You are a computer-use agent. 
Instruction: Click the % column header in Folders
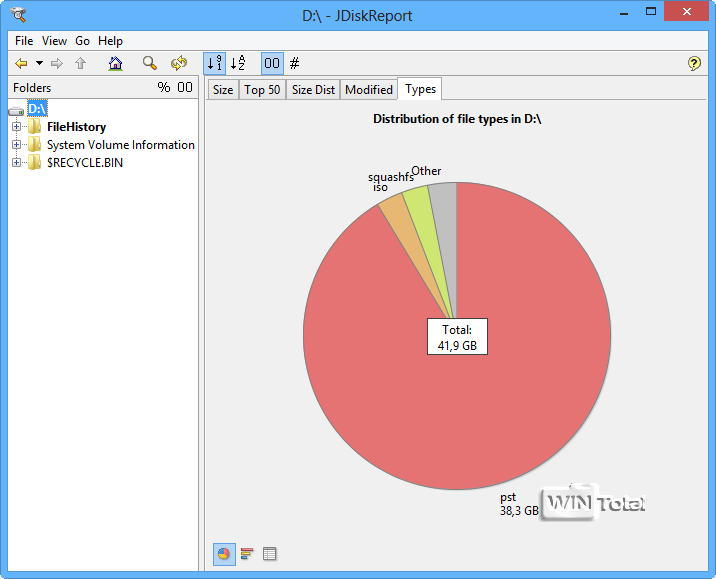coord(163,87)
